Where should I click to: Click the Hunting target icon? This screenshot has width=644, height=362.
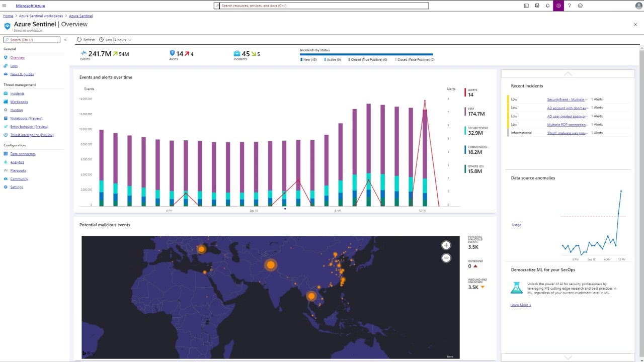tap(6, 110)
